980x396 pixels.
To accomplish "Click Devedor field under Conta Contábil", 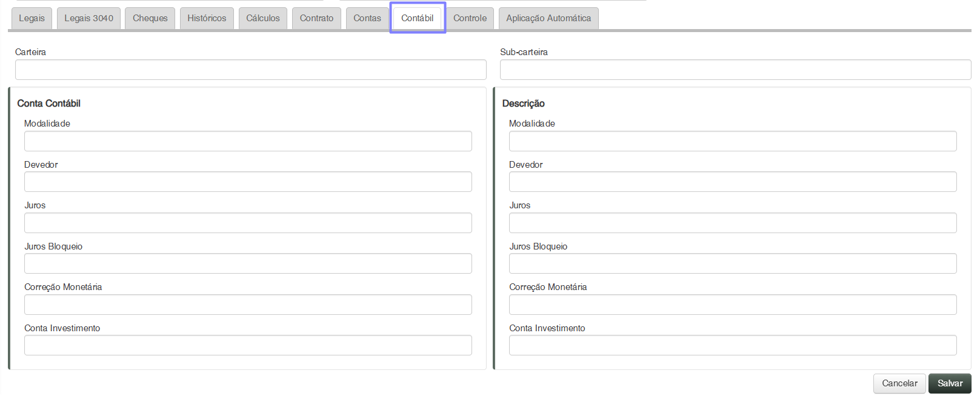I will click(248, 182).
